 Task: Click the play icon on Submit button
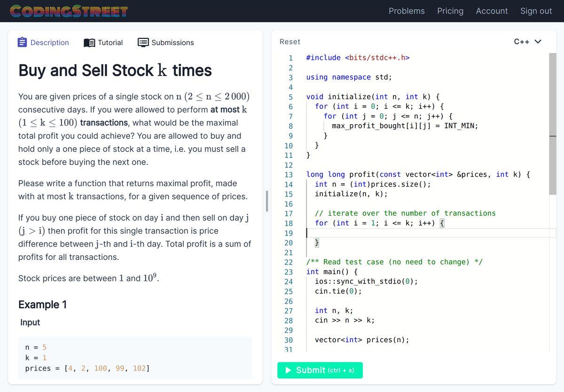coord(289,370)
